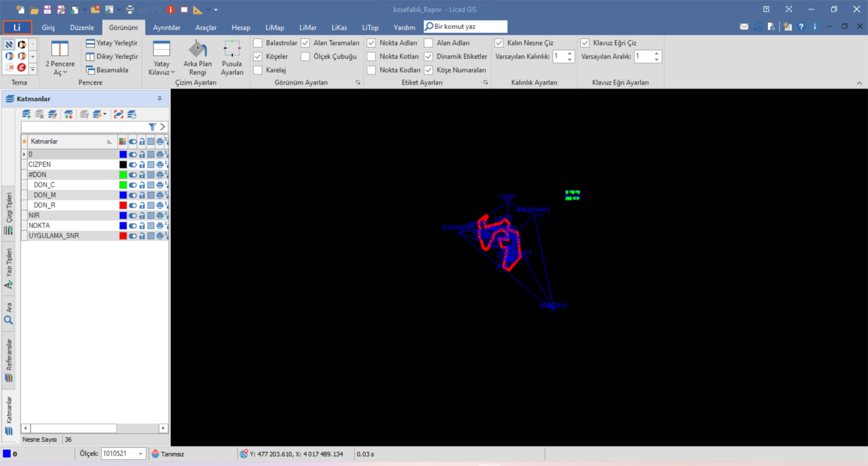Viewport: 868px width, 466px height.
Task: Toggle the Nokta Adları checkbox
Action: 371,43
